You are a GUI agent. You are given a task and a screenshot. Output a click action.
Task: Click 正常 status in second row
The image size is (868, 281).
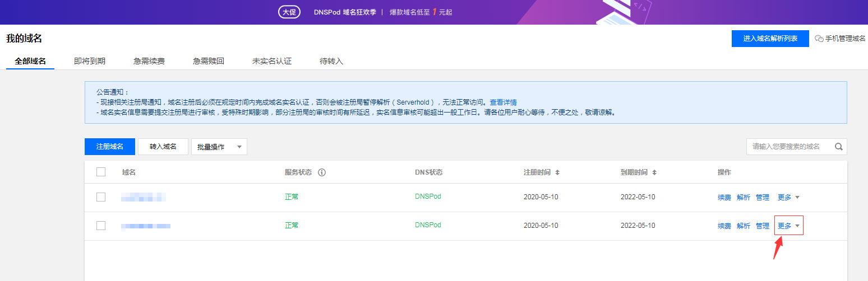[x=292, y=226]
